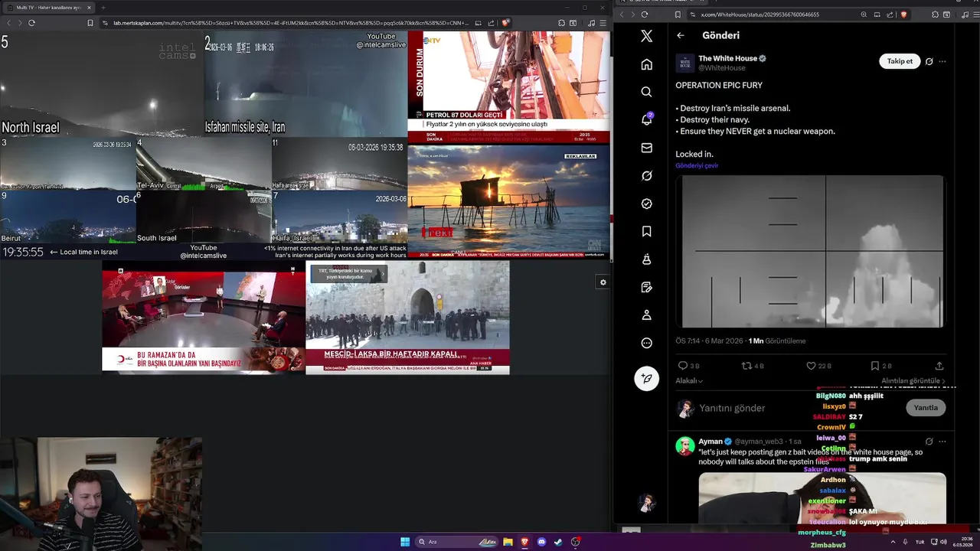Open three-dot menu on Ayman's reply
Screen dimensions: 980x551
coord(942,442)
